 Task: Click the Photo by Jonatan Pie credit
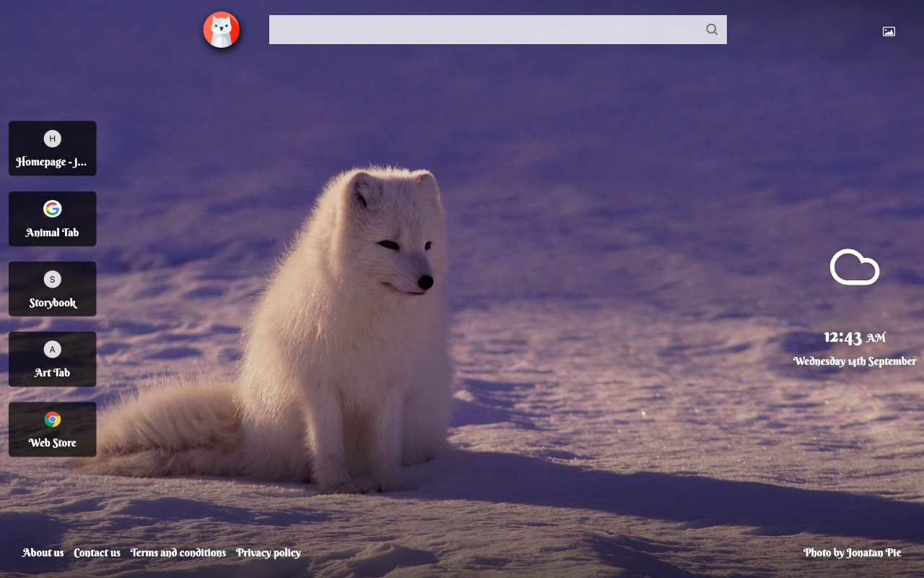pyautogui.click(x=853, y=552)
